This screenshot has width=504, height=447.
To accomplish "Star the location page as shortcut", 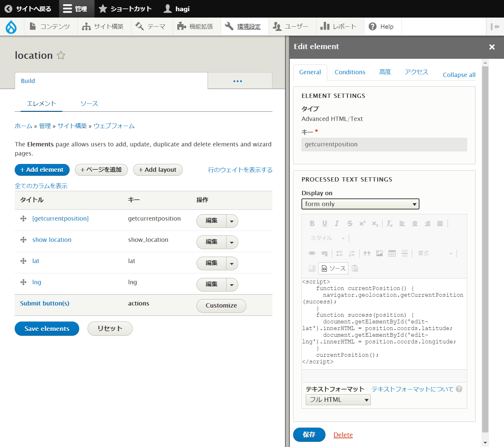I will 61,55.
